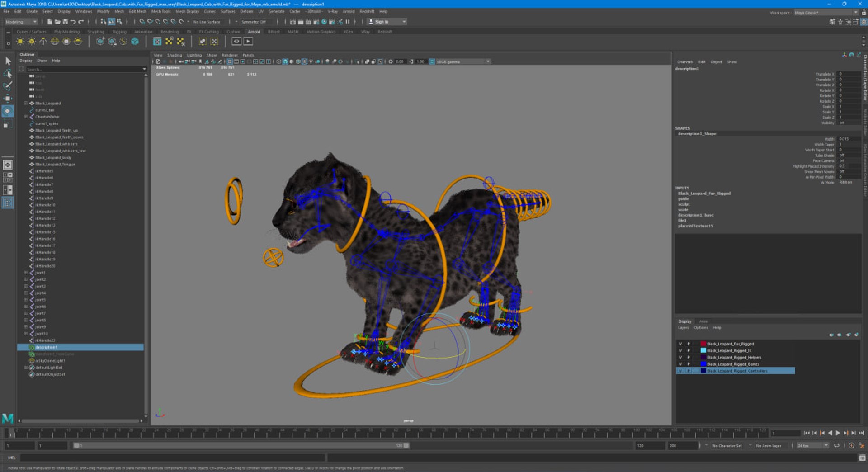Switch to Anim tab in layer editor
The image size is (868, 472).
[x=703, y=321]
